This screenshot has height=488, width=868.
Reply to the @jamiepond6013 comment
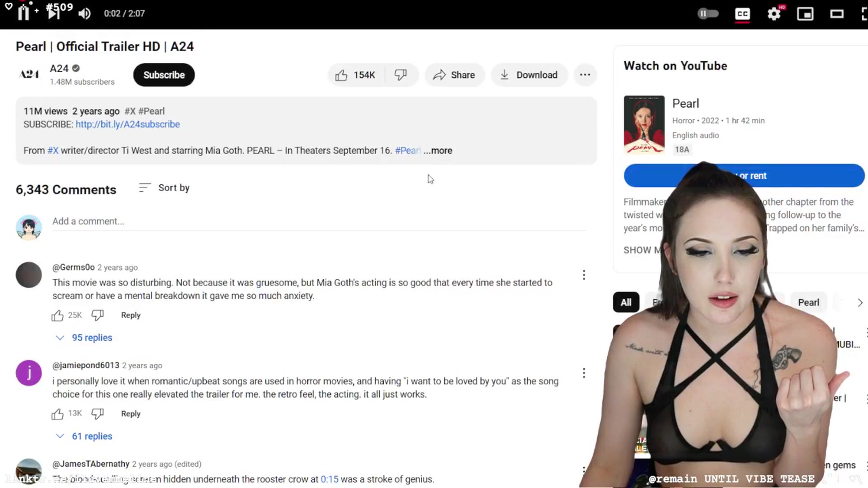131,414
